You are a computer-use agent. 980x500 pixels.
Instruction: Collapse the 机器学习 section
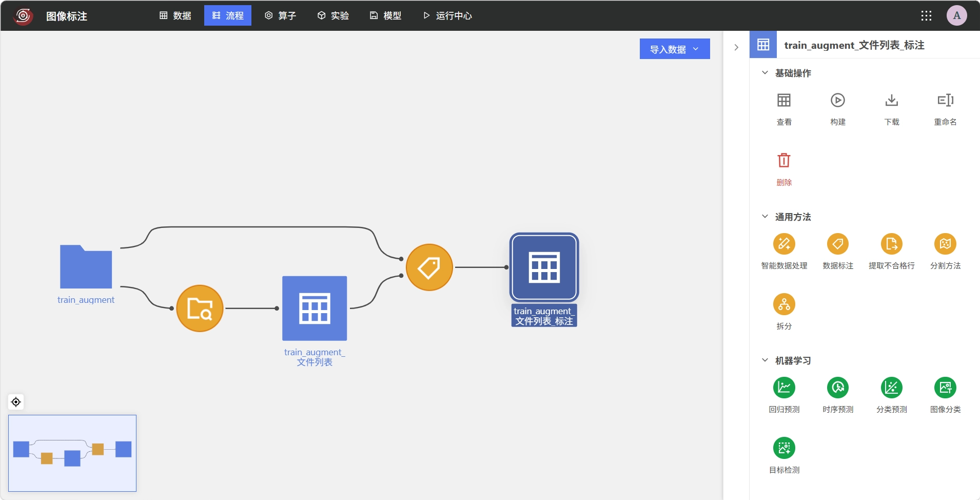(x=765, y=360)
